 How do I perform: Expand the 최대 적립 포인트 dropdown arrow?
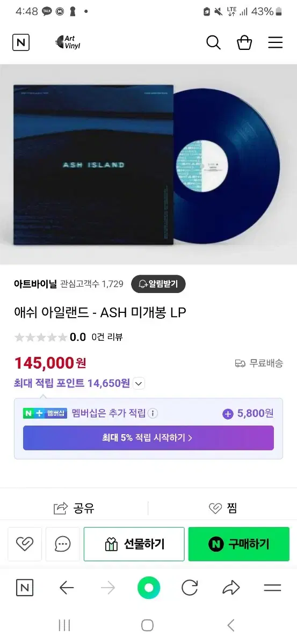(x=139, y=383)
